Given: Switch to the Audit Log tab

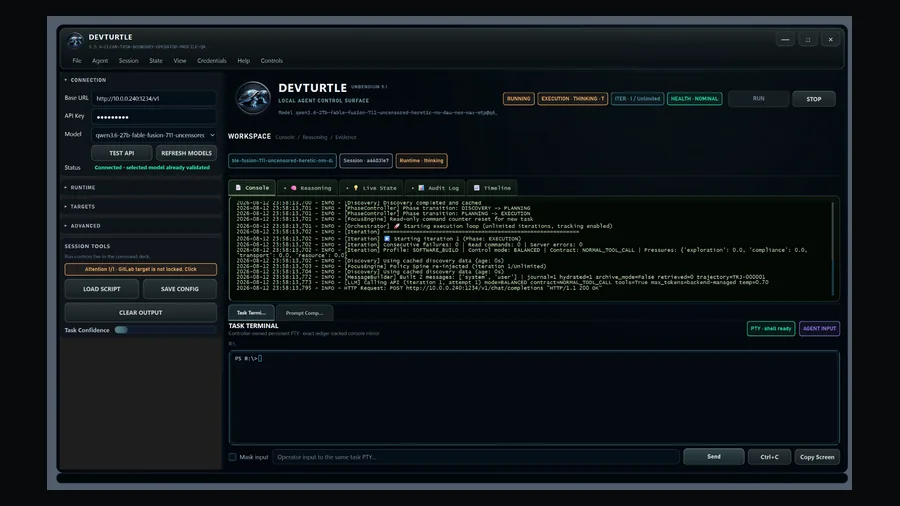Looking at the screenshot, I should tap(436, 188).
